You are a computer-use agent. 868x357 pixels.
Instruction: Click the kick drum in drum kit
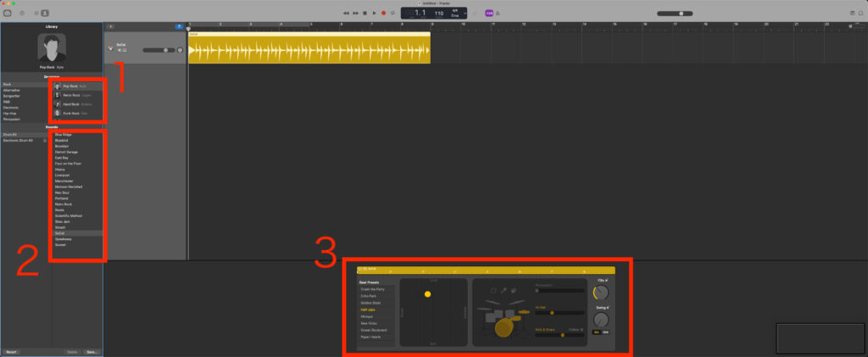(504, 327)
